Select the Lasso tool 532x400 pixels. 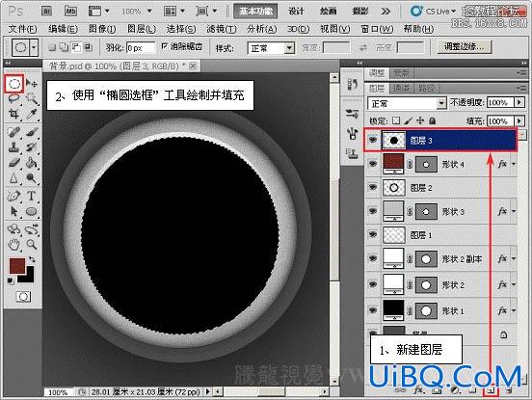point(13,98)
